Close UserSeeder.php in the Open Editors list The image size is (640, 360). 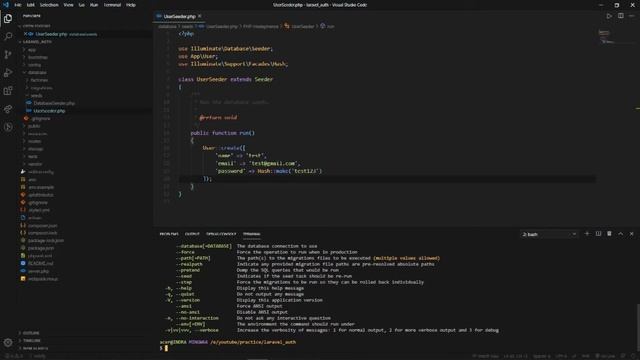point(25,34)
